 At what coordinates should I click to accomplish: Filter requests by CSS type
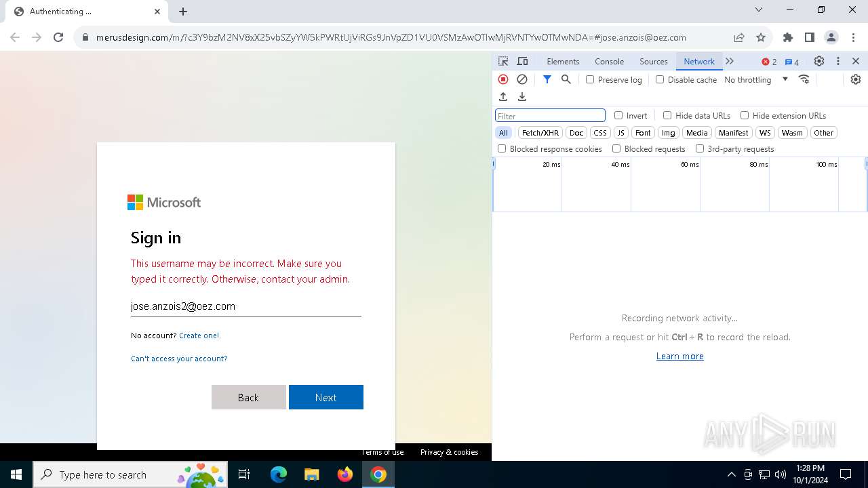(600, 133)
